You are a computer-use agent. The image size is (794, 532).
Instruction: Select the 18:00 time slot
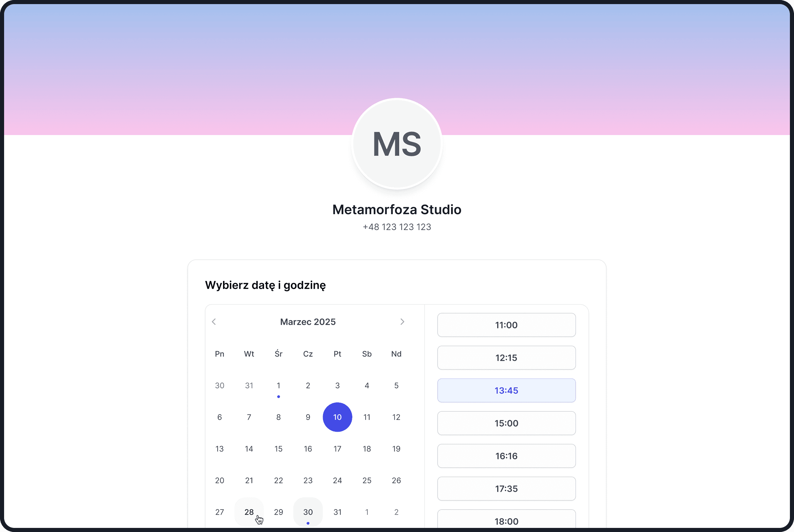click(x=506, y=520)
